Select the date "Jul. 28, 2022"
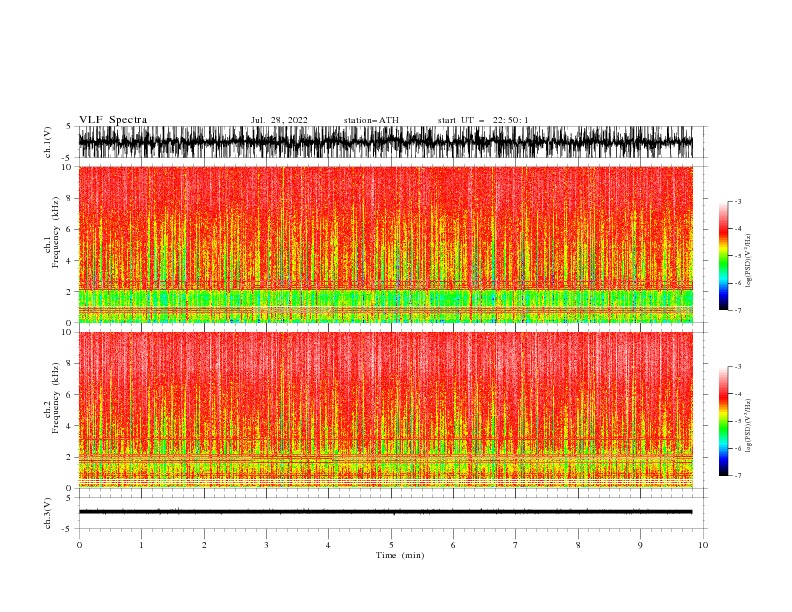Screen dimensions: 792x612 279,120
